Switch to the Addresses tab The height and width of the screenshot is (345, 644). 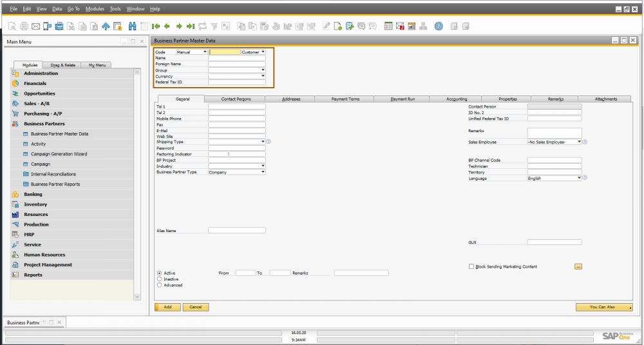coord(291,99)
